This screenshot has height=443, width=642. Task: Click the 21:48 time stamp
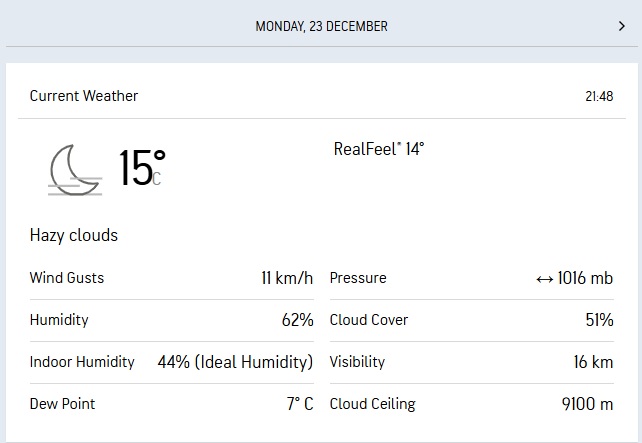(x=599, y=96)
